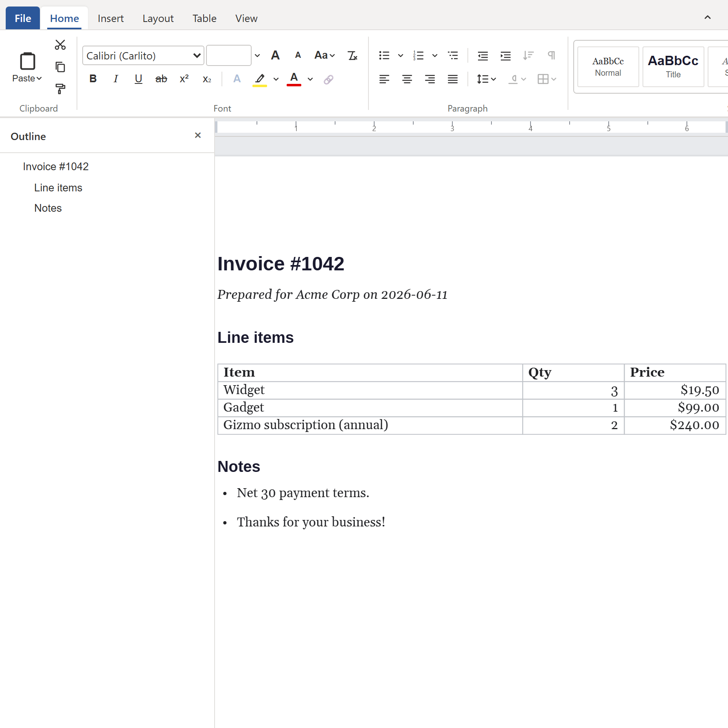
Task: Open the File tab
Action: coord(23,18)
